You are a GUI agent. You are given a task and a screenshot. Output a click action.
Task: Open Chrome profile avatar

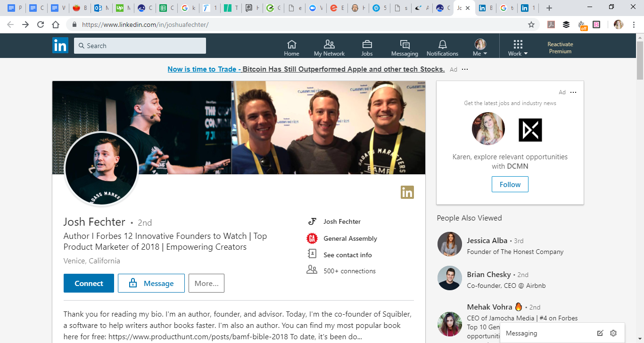pyautogui.click(x=619, y=24)
